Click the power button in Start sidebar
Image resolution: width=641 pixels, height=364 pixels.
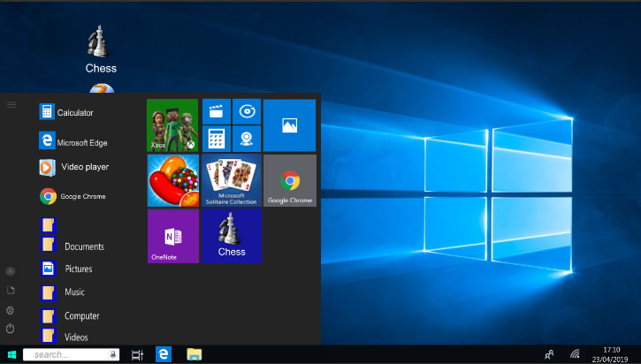[x=11, y=328]
